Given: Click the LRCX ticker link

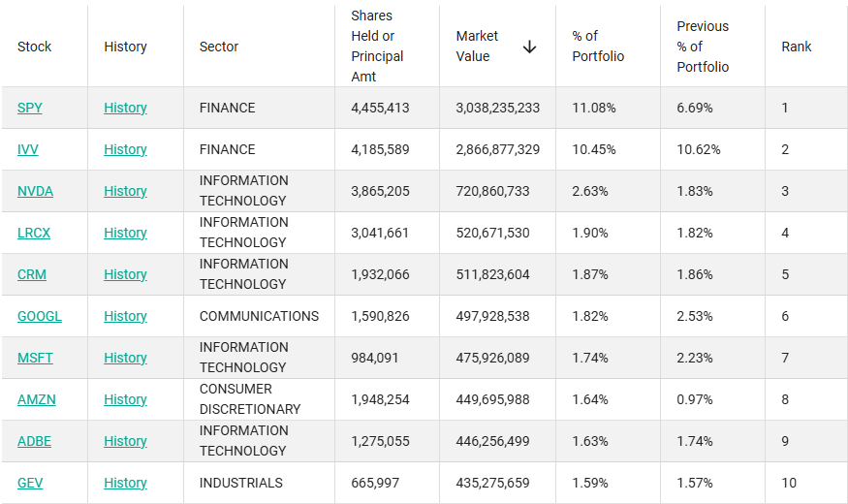Looking at the screenshot, I should [34, 233].
